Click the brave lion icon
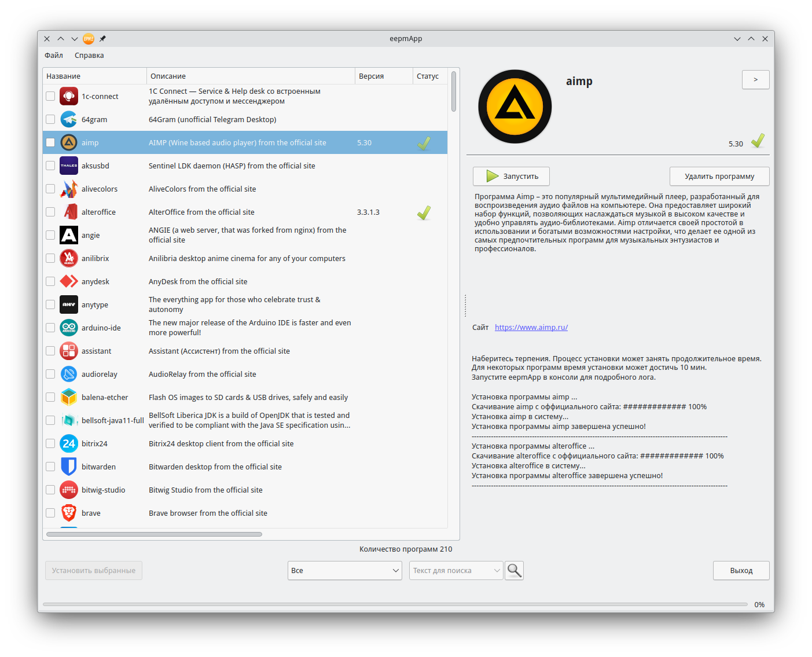This screenshot has width=812, height=657. [69, 513]
